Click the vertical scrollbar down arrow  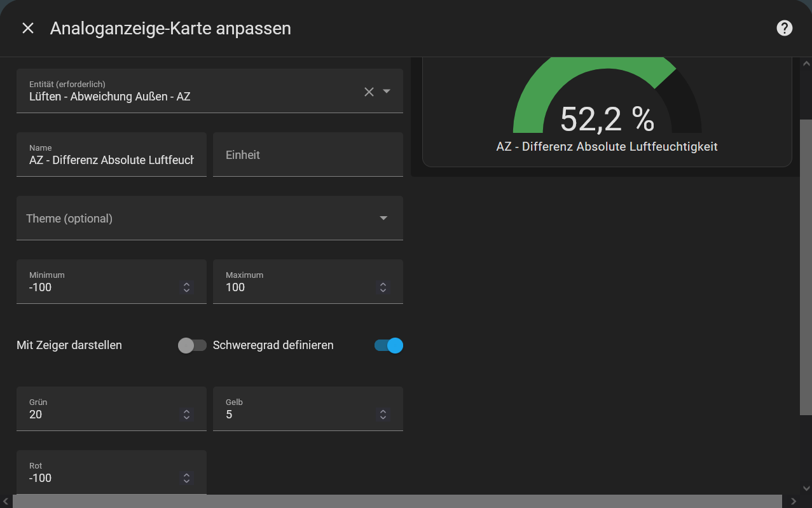click(x=806, y=488)
